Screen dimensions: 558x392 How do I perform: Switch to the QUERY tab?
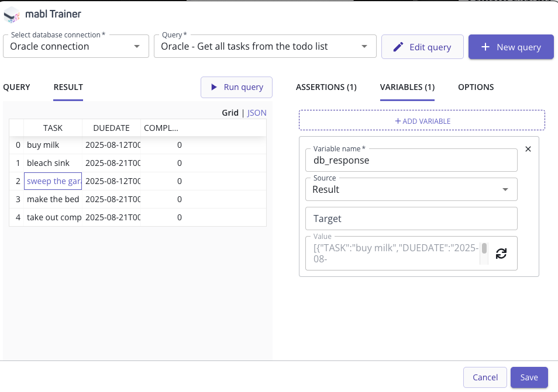tap(16, 87)
